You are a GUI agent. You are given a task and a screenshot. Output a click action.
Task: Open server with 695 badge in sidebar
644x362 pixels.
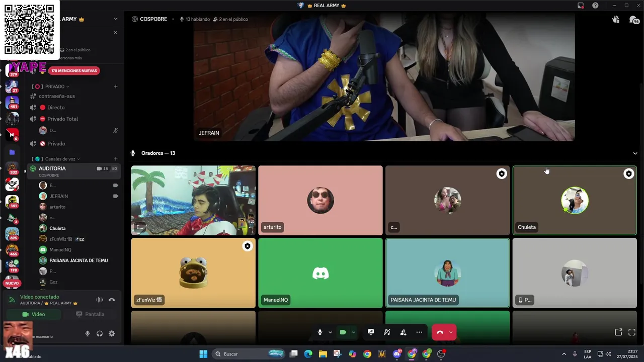[12, 234]
